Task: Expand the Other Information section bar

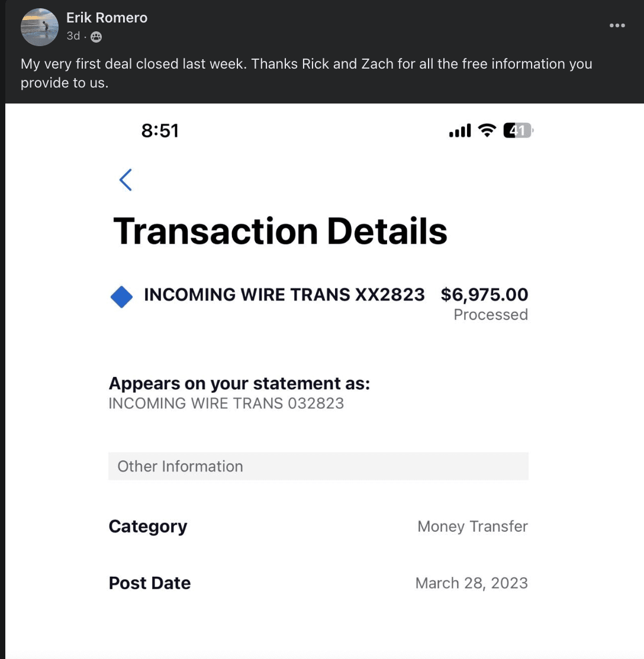Action: pyautogui.click(x=318, y=466)
